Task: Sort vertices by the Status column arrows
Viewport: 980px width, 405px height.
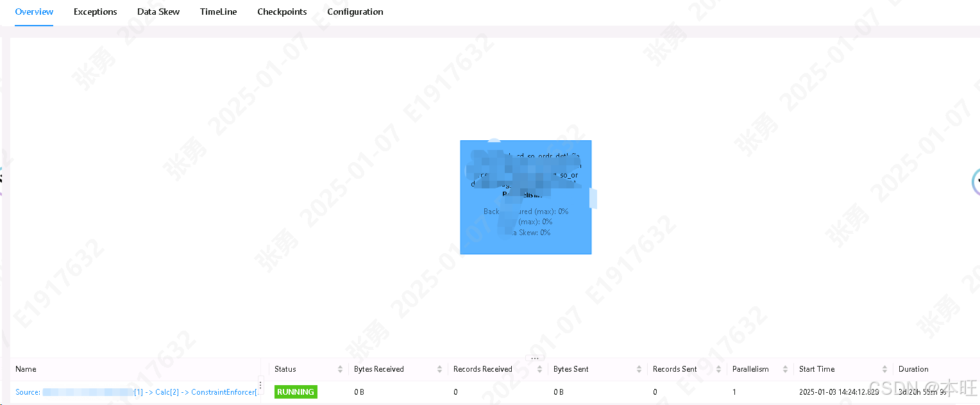Action: 340,369
